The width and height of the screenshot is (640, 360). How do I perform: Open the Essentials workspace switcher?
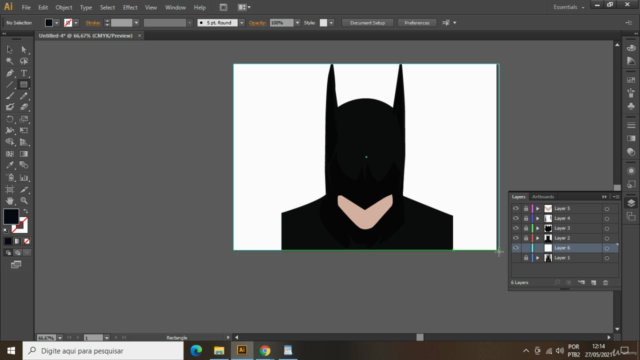(x=569, y=7)
